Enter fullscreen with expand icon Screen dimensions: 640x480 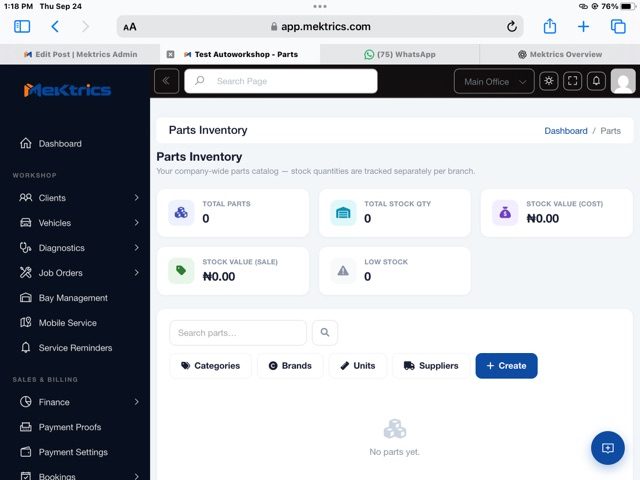pos(572,81)
